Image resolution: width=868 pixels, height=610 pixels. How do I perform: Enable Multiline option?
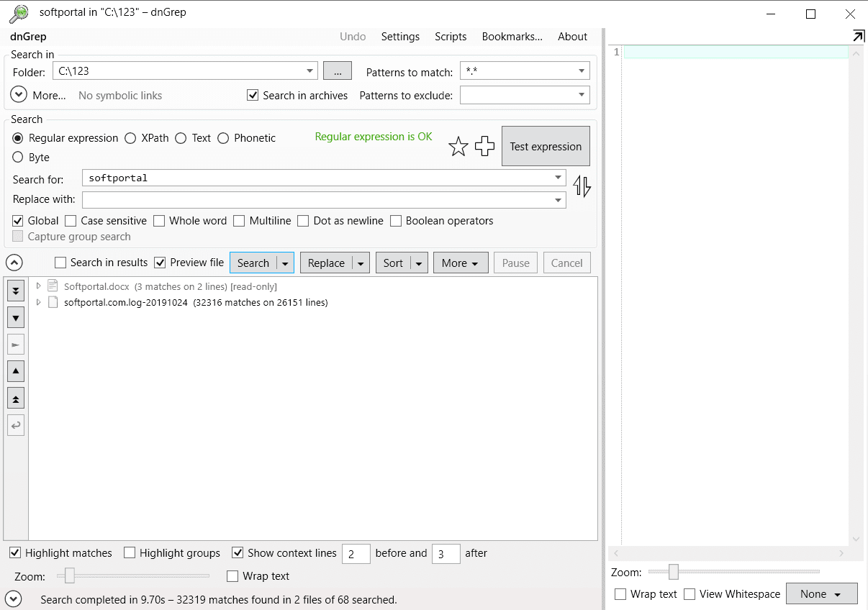coord(239,221)
